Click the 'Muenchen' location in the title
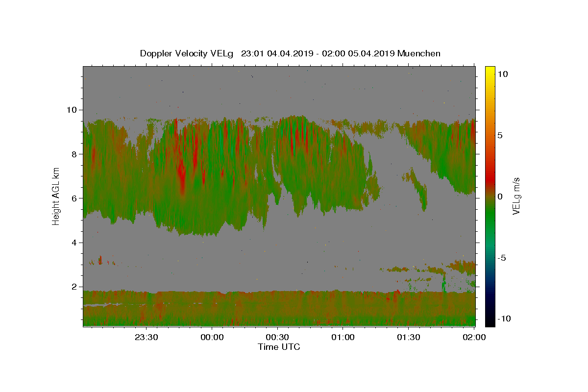This screenshot has height=392, width=588. click(x=419, y=53)
